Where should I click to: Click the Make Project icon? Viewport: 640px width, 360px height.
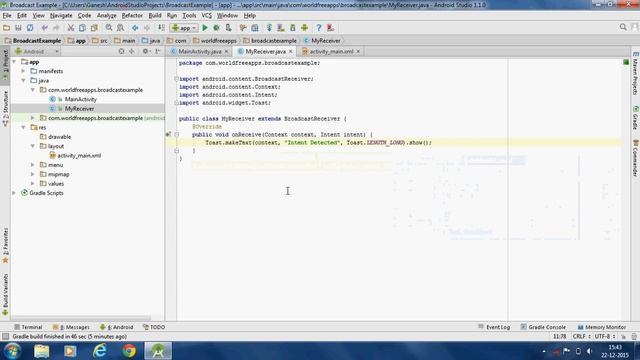(x=161, y=28)
